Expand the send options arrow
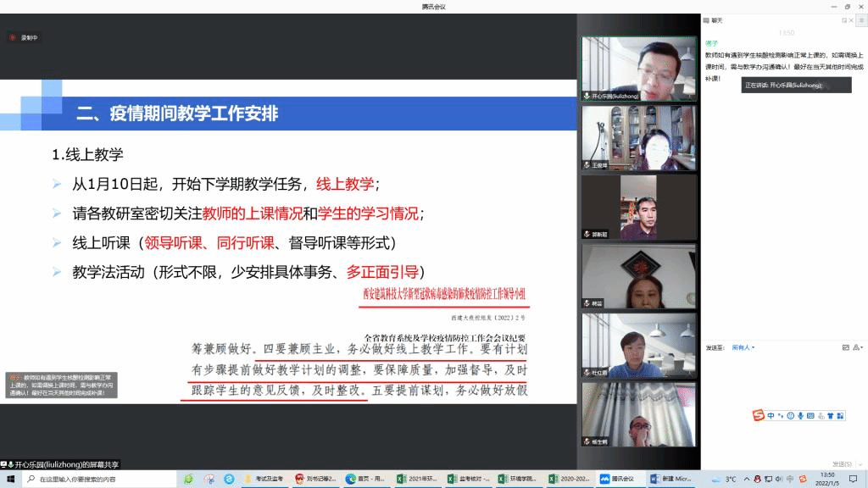Screen dimensions: 868x488 click(x=860, y=463)
